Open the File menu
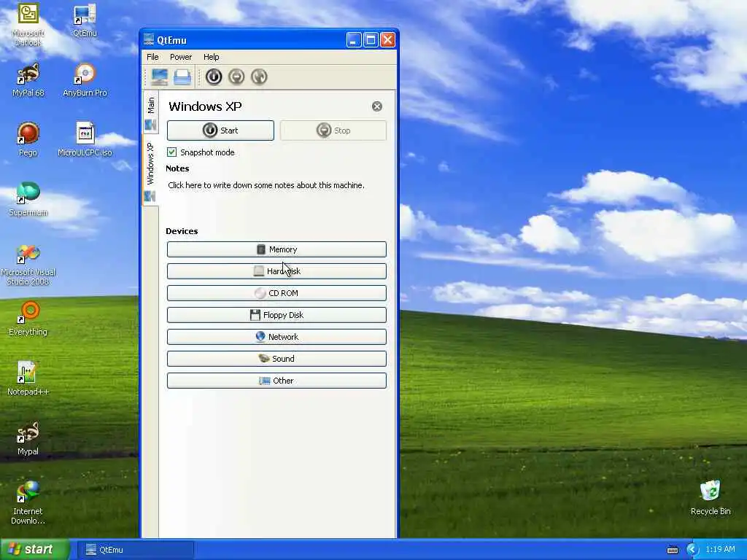 (152, 57)
